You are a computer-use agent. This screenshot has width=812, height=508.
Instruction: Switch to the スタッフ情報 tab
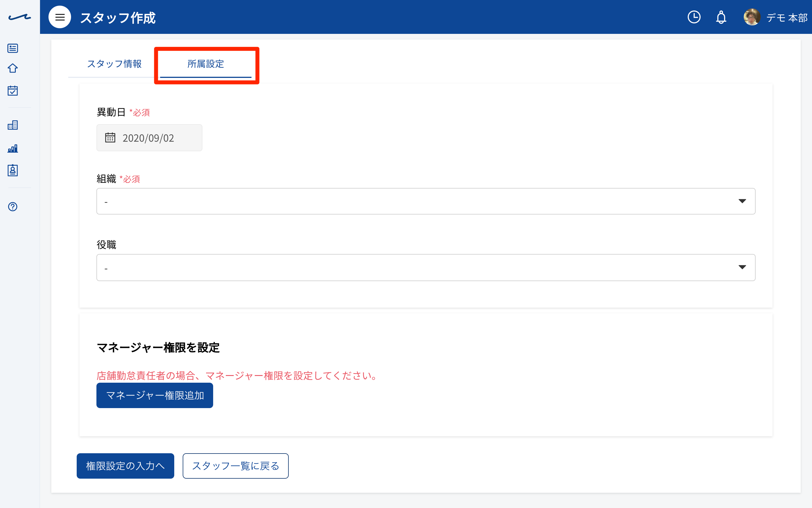114,64
